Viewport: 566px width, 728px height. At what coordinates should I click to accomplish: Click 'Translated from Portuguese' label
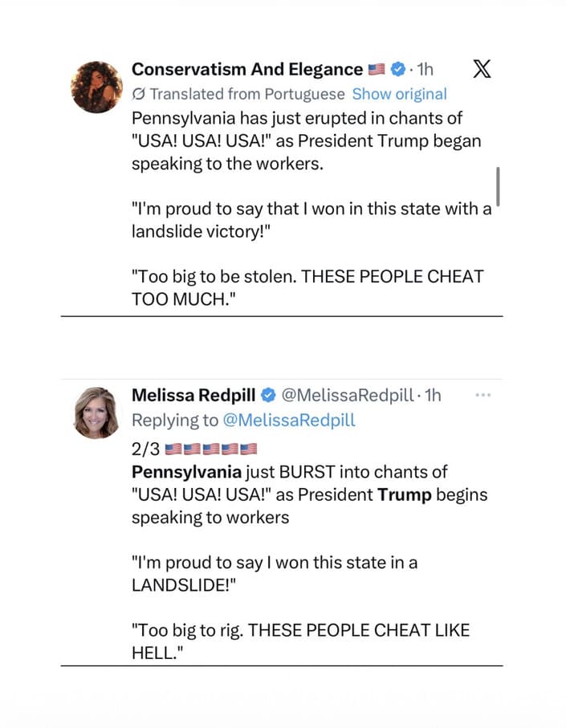tap(247, 94)
